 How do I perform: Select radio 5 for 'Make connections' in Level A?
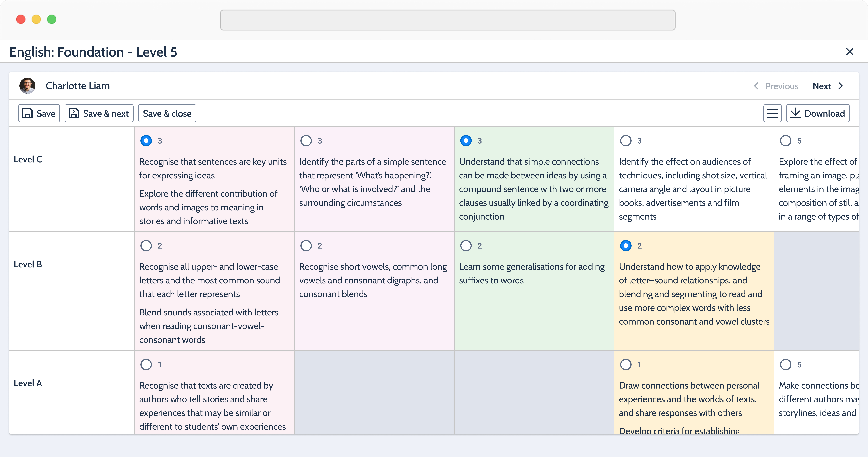(x=785, y=364)
